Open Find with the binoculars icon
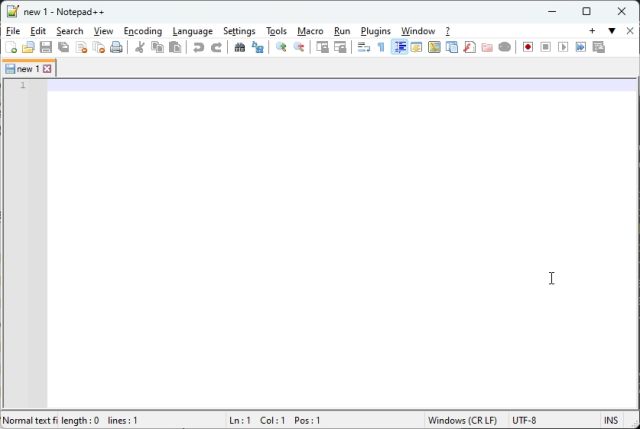The image size is (640, 429). point(240,47)
